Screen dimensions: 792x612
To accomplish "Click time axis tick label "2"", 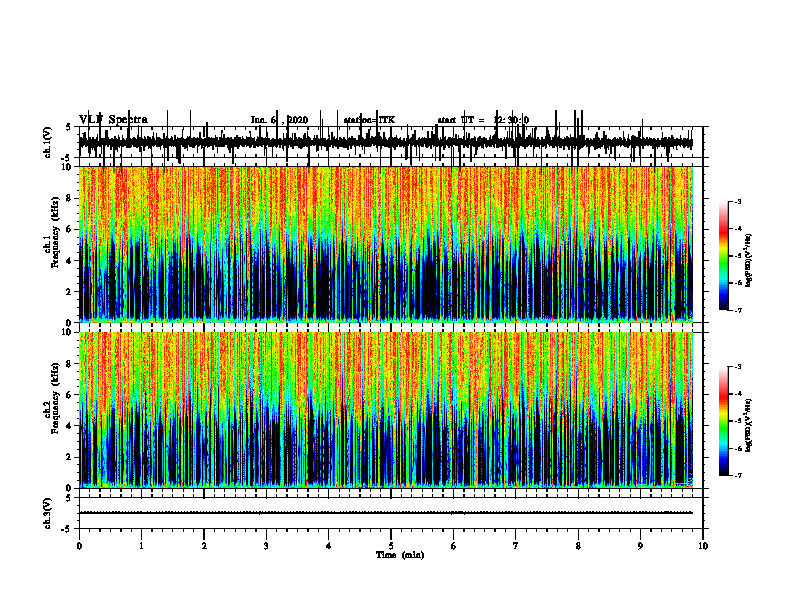I will coord(204,546).
